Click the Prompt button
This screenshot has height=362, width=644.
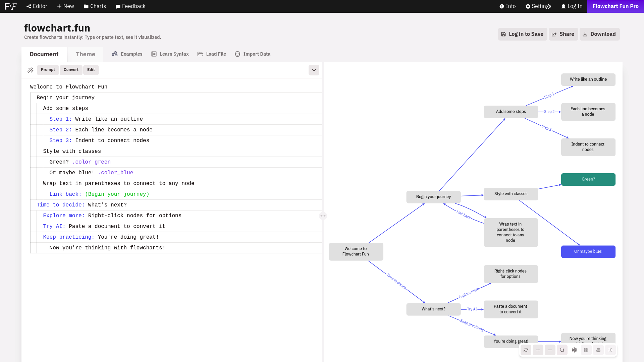[x=48, y=70]
